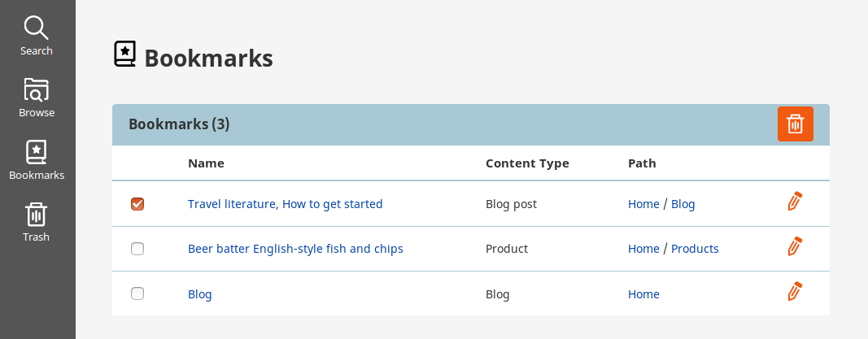
Task: Click the Name column header
Action: 206,163
